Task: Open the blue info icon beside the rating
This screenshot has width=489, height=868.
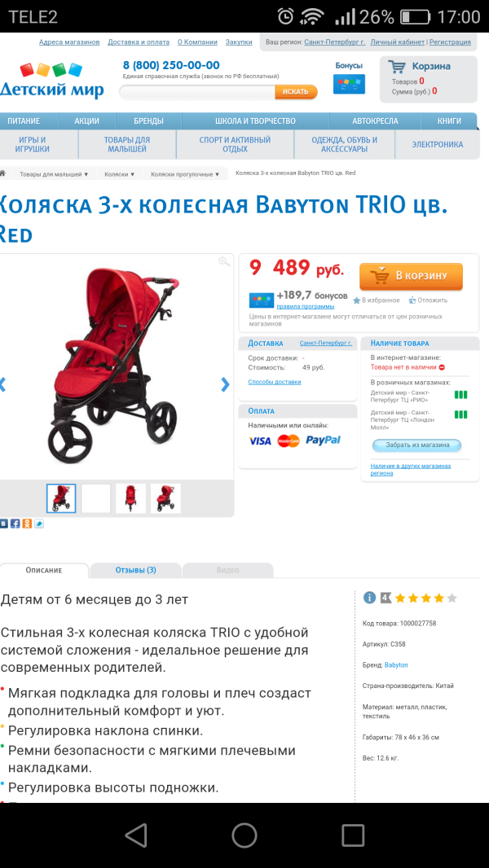Action: [x=369, y=598]
